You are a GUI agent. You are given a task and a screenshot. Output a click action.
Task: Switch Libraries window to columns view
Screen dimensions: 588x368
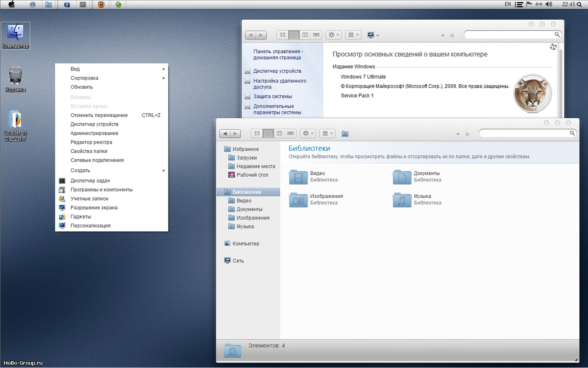(x=279, y=133)
